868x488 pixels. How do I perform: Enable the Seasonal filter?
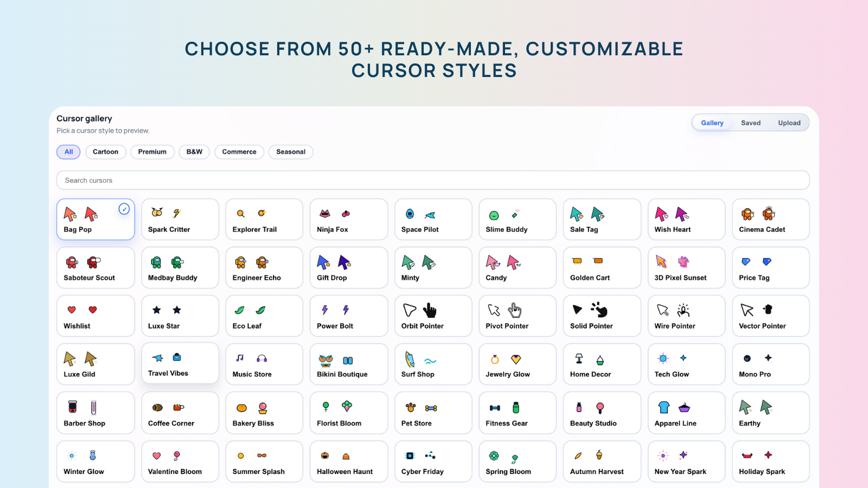click(291, 152)
